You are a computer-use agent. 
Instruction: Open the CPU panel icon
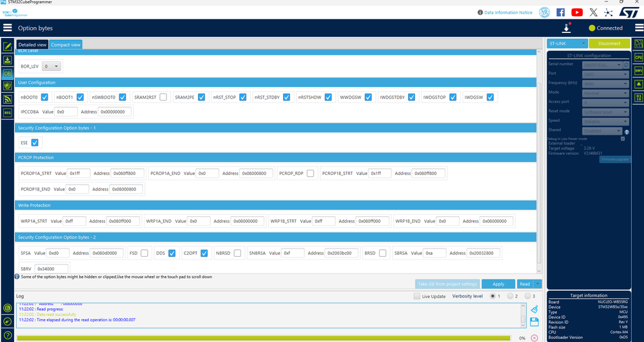tap(638, 57)
